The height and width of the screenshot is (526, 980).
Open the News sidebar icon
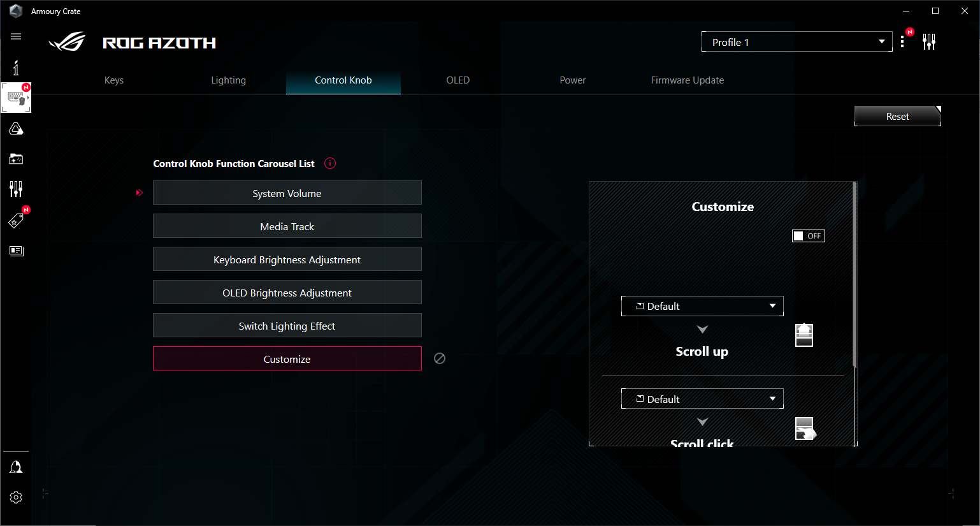tap(16, 251)
